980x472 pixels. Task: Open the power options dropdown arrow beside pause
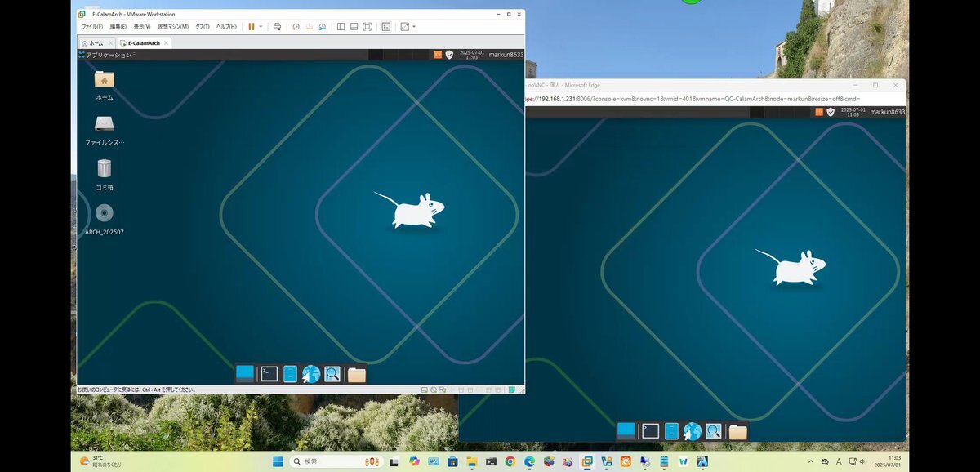[261, 26]
